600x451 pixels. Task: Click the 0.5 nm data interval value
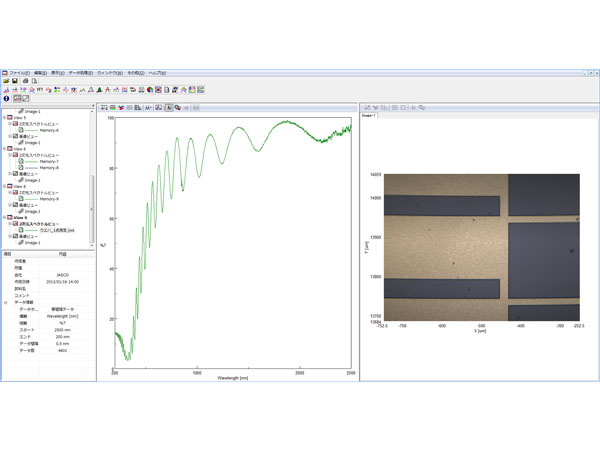point(62,344)
